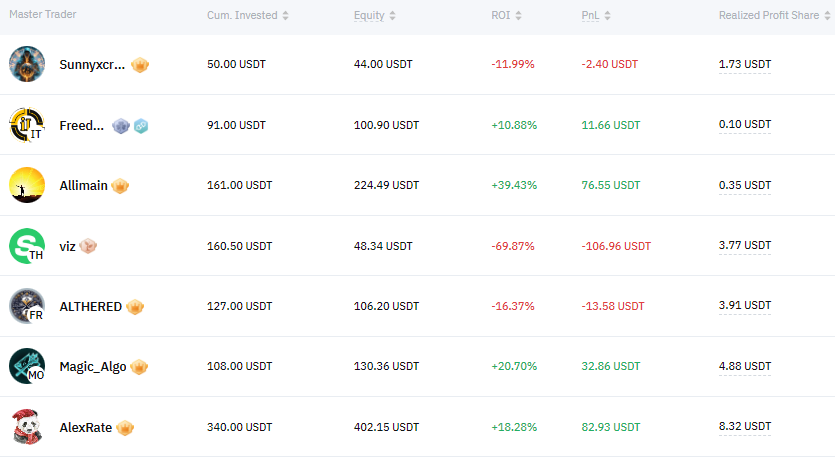Click Freed trader avatar icon

pos(27,125)
